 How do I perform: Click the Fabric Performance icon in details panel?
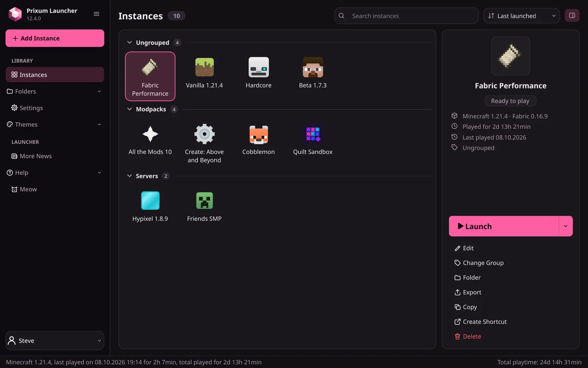coord(510,56)
